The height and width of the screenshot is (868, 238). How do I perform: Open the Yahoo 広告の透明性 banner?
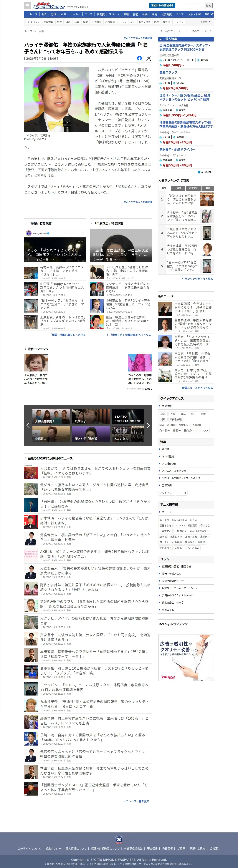pyautogui.click(x=186, y=657)
